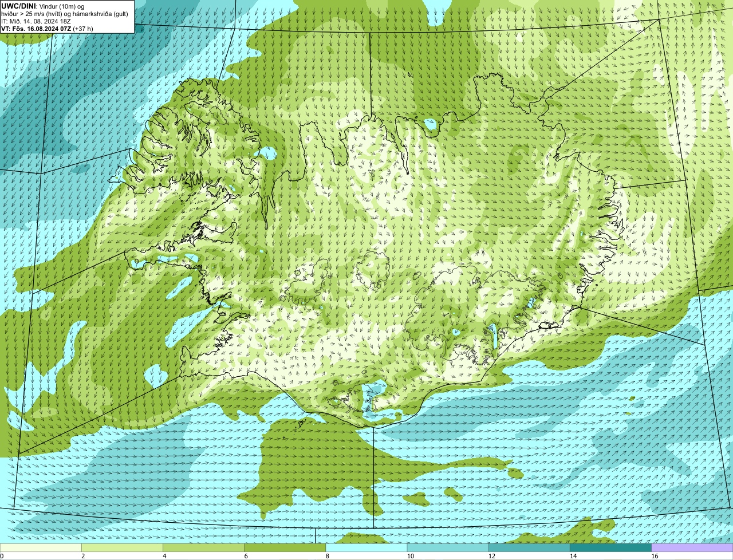Viewport: 733px width, 560px height.
Task: Select the light green 4–6 legend swatch
Action: pyautogui.click(x=203, y=548)
